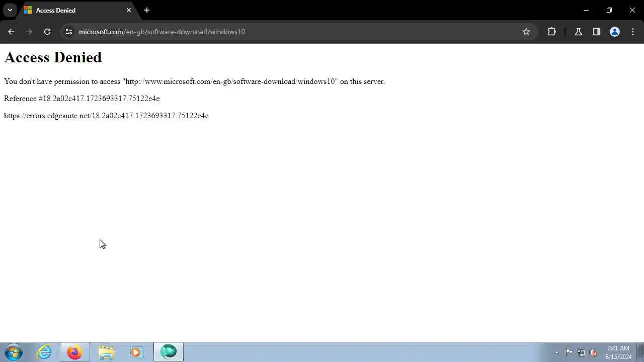Open network status tray icon
The width and height of the screenshot is (644, 362).
[x=581, y=352]
